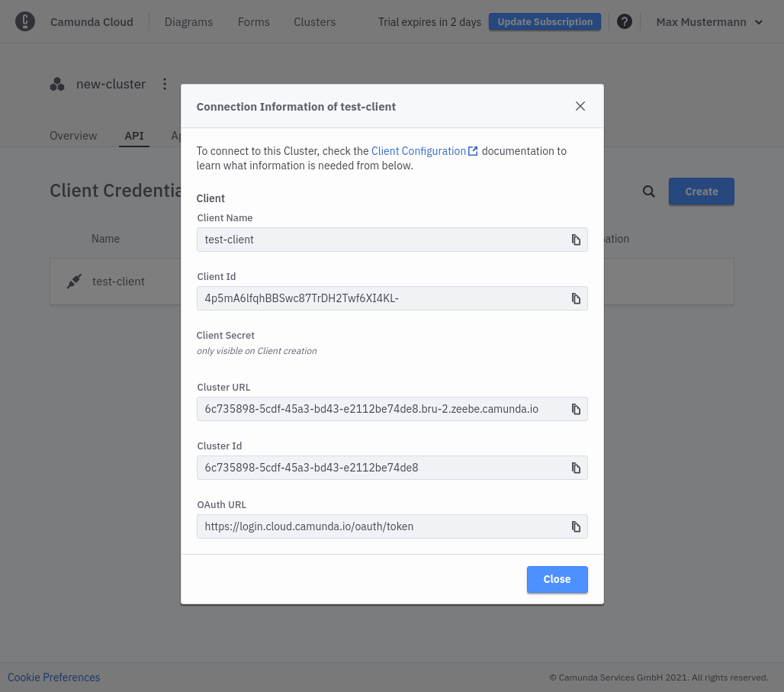
Task: Open Cookie Preferences
Action: coord(53,677)
